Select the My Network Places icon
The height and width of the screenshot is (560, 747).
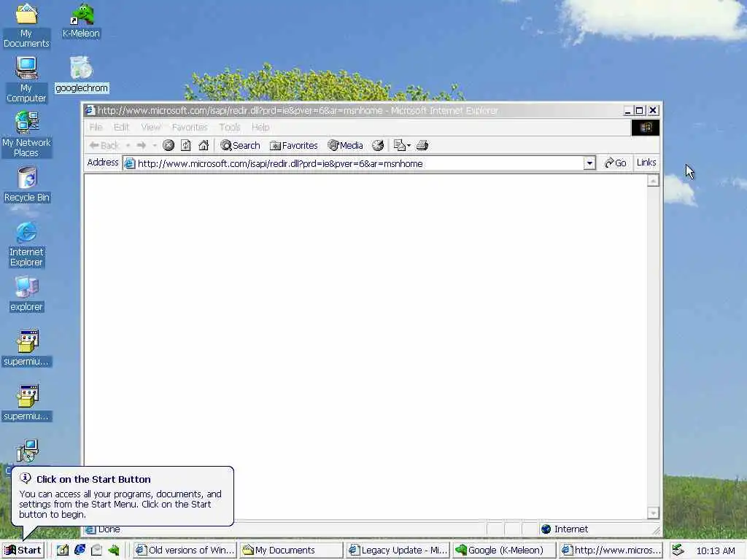(x=26, y=134)
